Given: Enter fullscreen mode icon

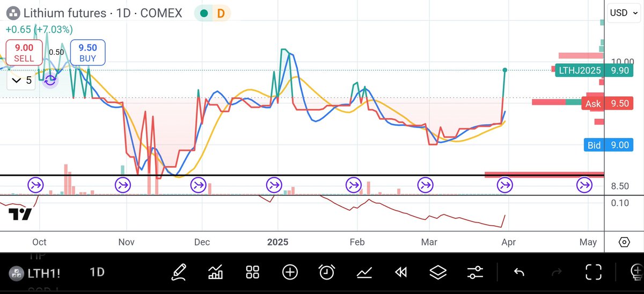Looking at the screenshot, I should click(593, 272).
